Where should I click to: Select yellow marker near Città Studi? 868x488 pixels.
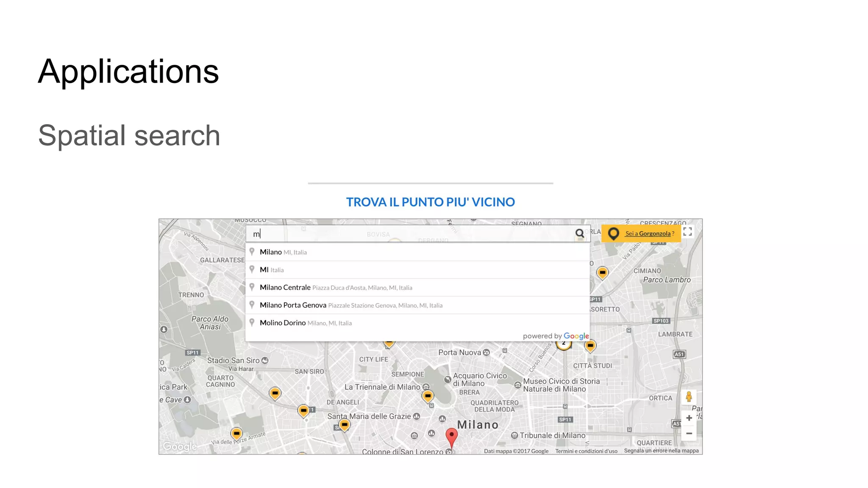(x=590, y=346)
